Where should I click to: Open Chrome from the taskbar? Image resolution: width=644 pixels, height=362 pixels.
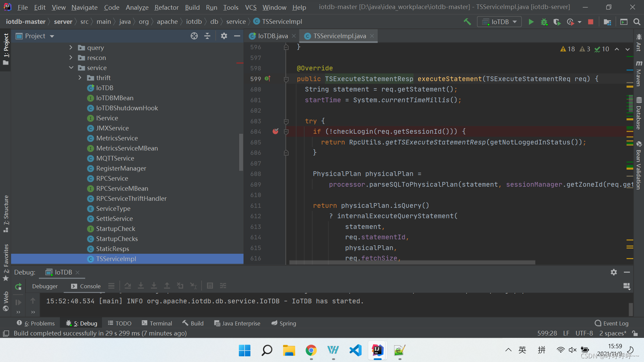point(311,350)
